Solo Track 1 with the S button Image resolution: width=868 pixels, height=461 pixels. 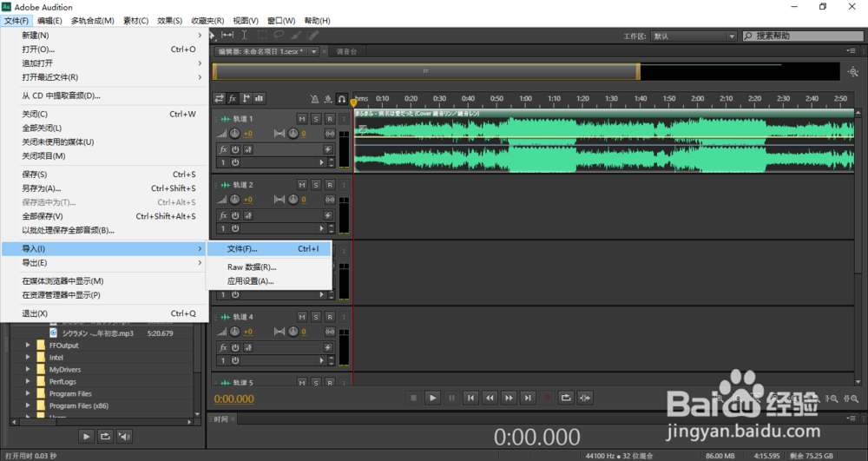coord(316,118)
